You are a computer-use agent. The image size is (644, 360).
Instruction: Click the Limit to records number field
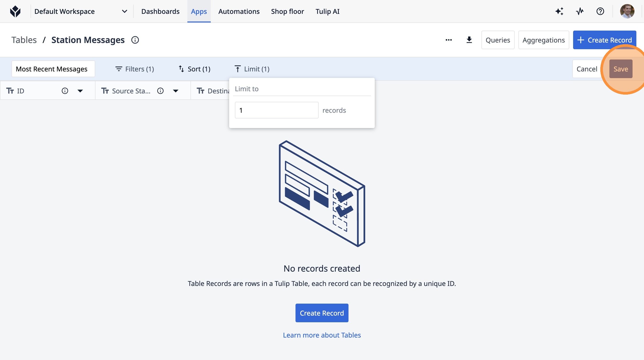pyautogui.click(x=276, y=110)
